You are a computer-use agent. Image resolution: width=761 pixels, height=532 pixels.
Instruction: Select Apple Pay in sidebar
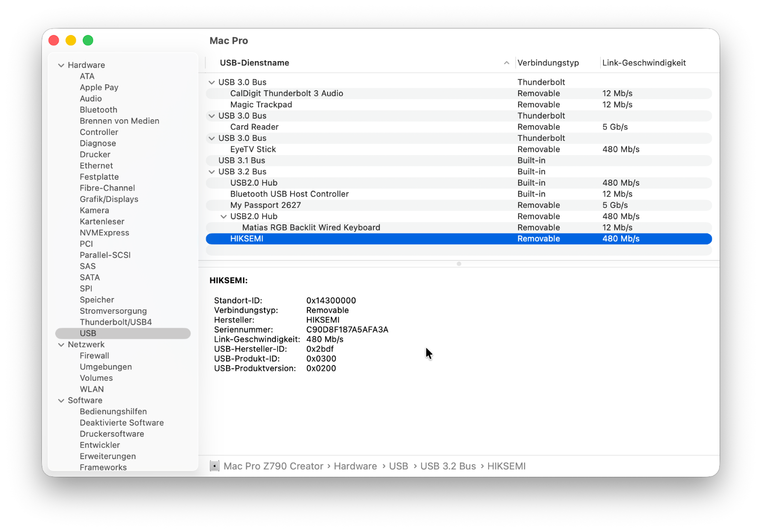point(99,88)
